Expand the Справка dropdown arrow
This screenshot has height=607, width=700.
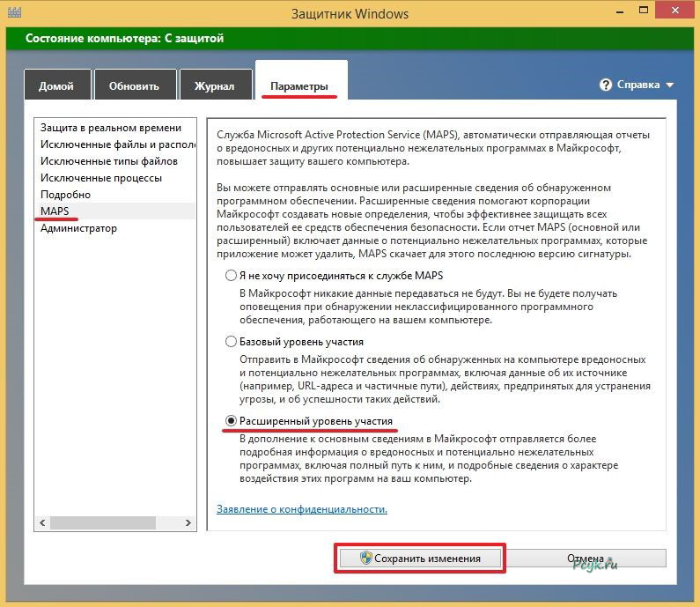pos(670,85)
